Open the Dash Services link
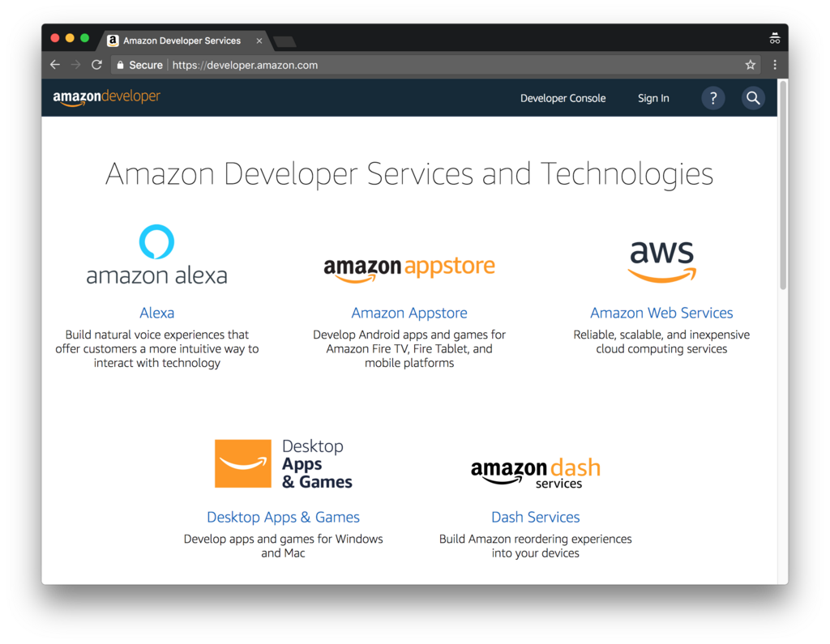This screenshot has width=830, height=644. click(535, 517)
